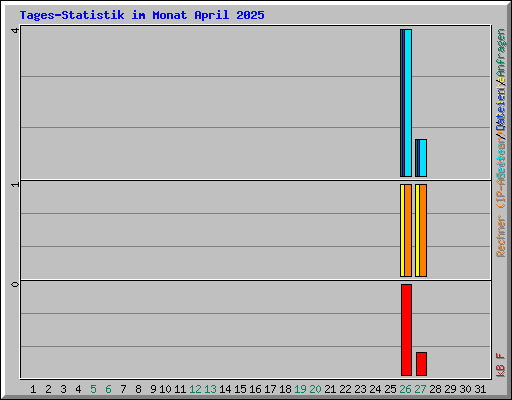
Task: Click day label 30 on the axis
Action: coord(465,389)
